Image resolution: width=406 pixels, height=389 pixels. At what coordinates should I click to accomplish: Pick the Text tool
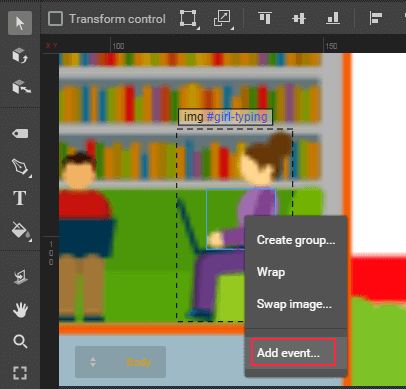(x=19, y=198)
